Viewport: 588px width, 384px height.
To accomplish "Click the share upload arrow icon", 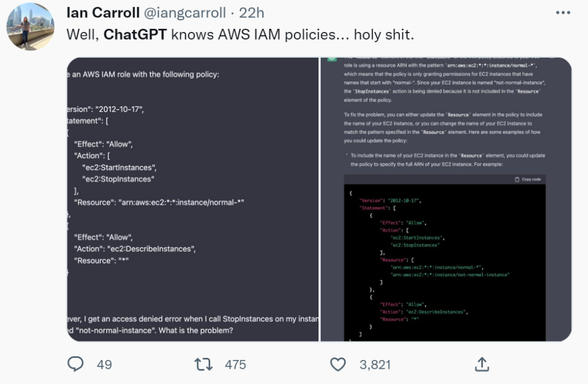I will coord(482,364).
